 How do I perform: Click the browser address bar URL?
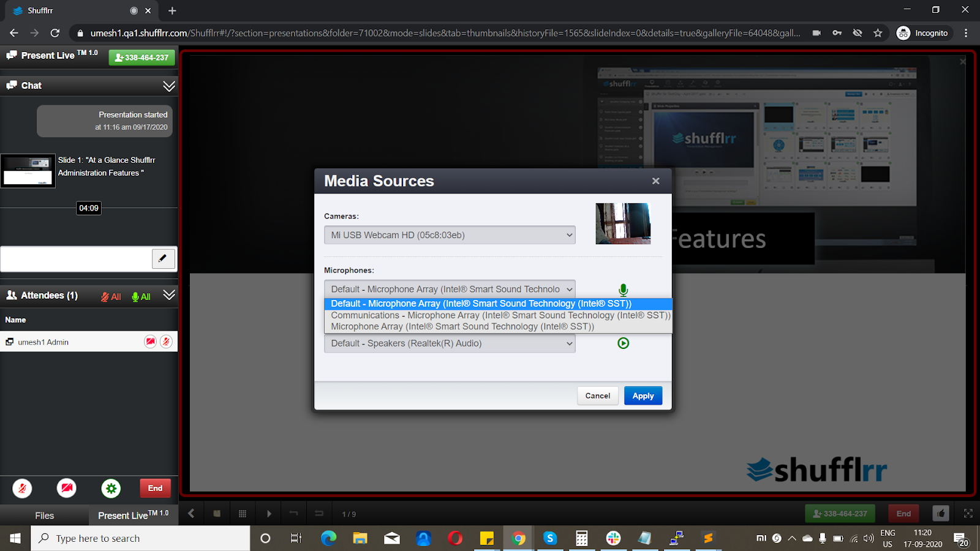(x=445, y=33)
